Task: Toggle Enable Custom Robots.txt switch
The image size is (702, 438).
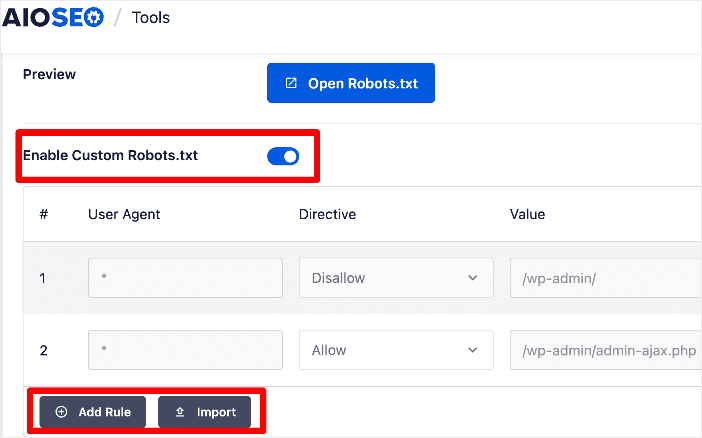Action: point(283,156)
